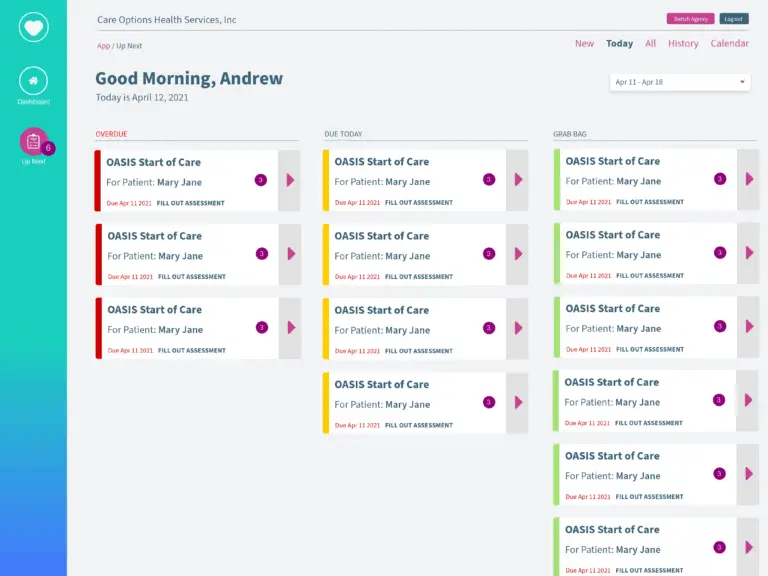Click purple count badge on second Overdue card
This screenshot has width=768, height=576.
(x=261, y=254)
